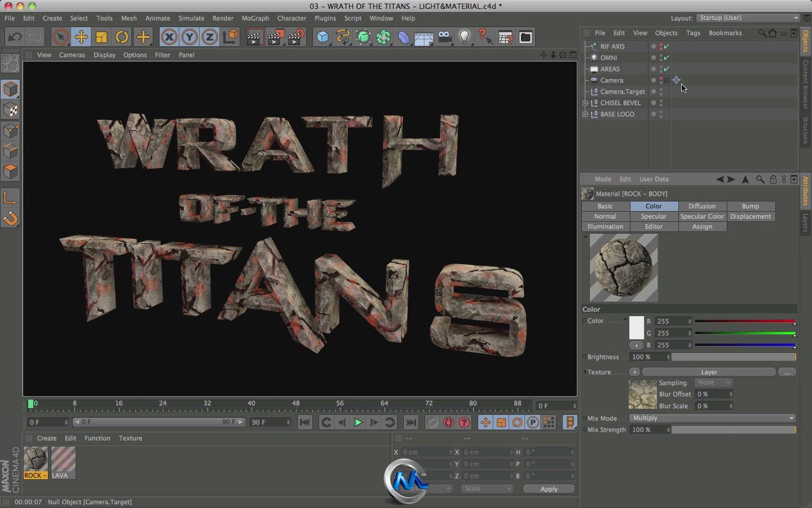Open the viewport Cameras menu
Viewport: 812px width, 508px height.
coord(72,55)
